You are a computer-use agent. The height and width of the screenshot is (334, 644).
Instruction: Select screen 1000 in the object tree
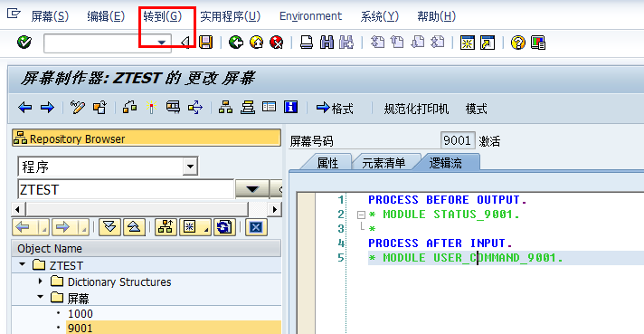(x=80, y=313)
